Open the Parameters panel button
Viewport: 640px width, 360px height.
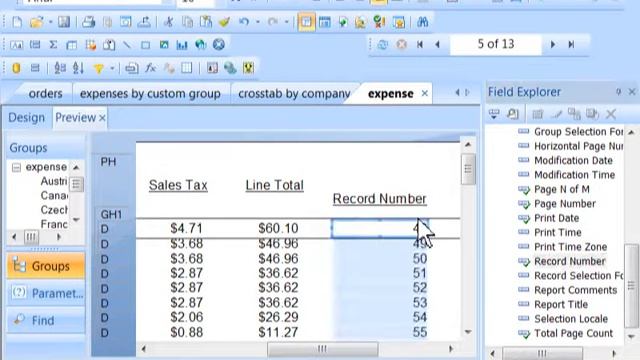[x=46, y=293]
